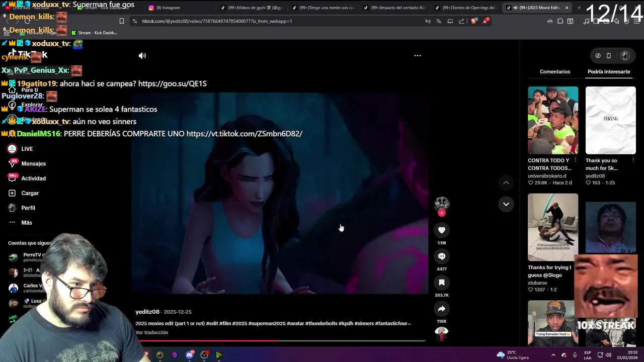Screen dimensions: 644x362
Task: Open options for CONTRA TODO video card
Action: [576, 160]
